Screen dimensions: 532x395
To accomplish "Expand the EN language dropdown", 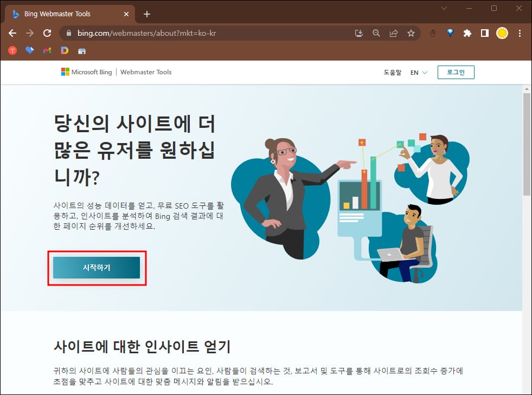I will pos(419,73).
